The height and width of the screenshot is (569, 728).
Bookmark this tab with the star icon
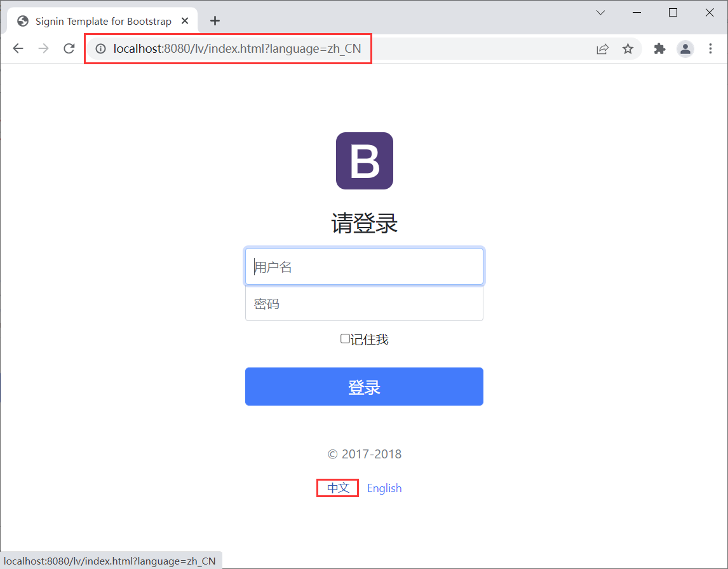(x=628, y=49)
